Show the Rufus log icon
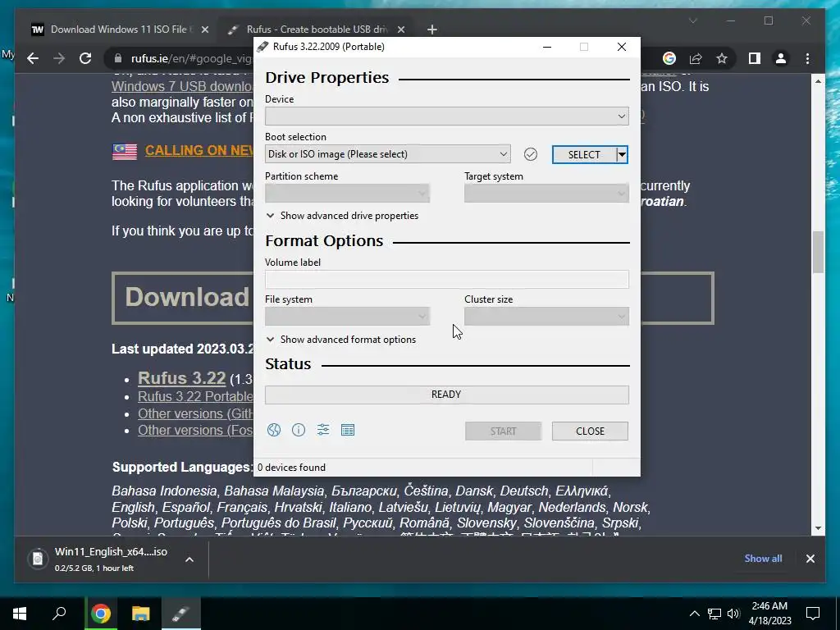The image size is (840, 630). tap(348, 430)
